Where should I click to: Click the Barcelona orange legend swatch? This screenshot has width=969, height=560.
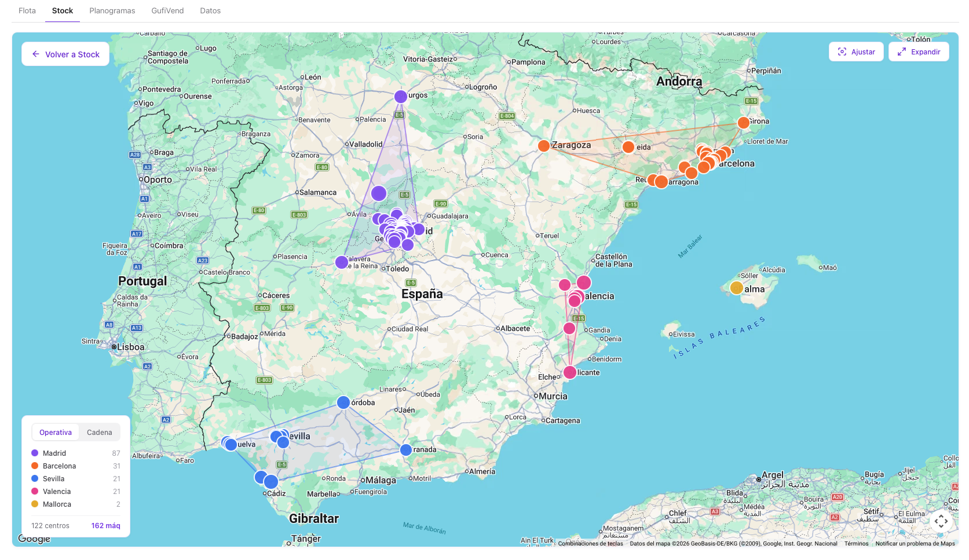pos(35,466)
